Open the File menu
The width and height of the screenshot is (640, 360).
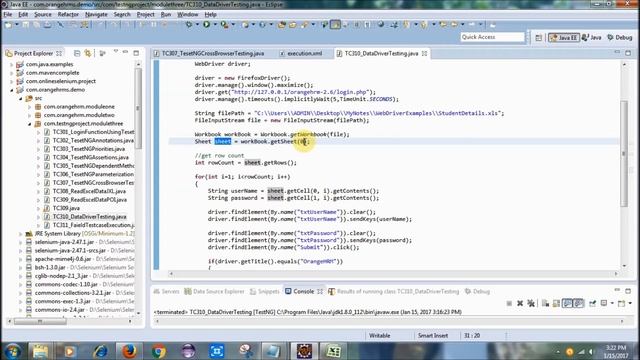8,14
